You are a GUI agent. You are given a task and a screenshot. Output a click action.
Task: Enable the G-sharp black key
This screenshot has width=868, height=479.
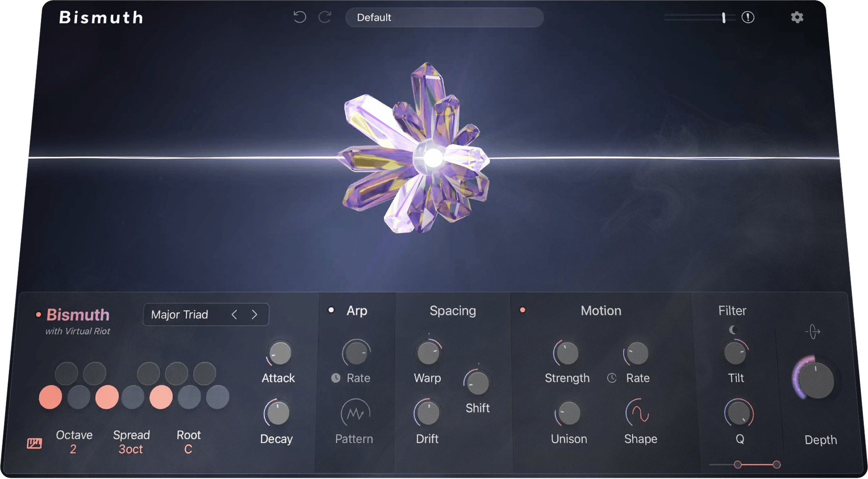point(176,373)
